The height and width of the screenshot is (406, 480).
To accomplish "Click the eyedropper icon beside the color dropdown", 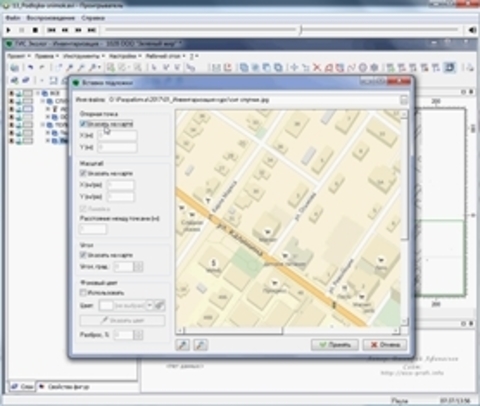I will pos(160,305).
